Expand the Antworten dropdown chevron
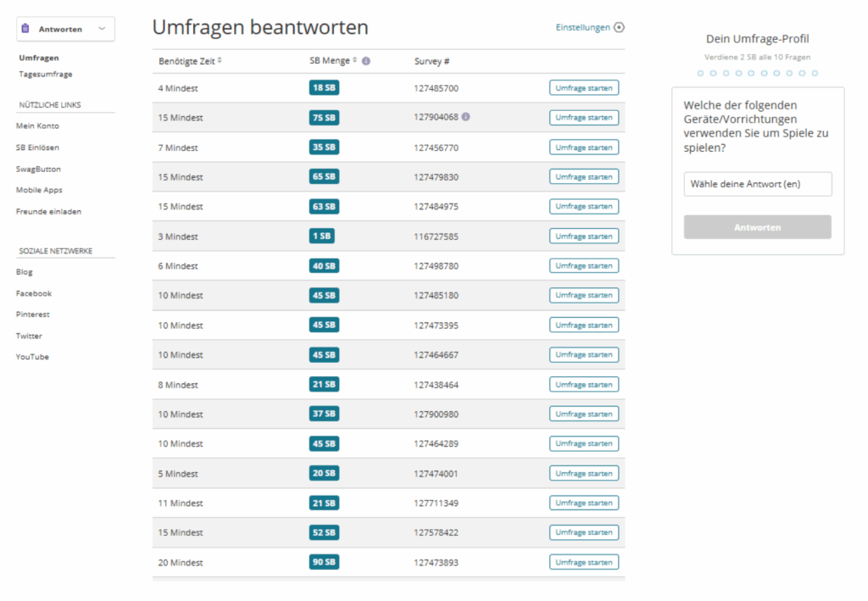 102,29
